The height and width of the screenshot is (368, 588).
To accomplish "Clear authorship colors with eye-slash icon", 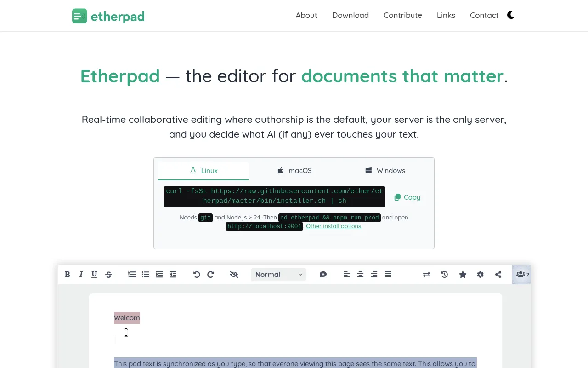I will coord(234,275).
